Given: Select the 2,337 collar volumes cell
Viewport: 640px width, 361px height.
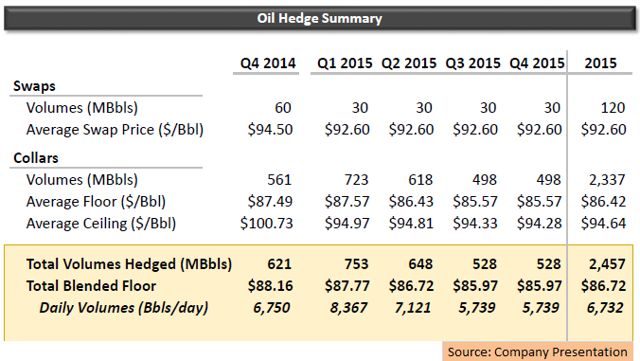Looking at the screenshot, I should (x=607, y=180).
